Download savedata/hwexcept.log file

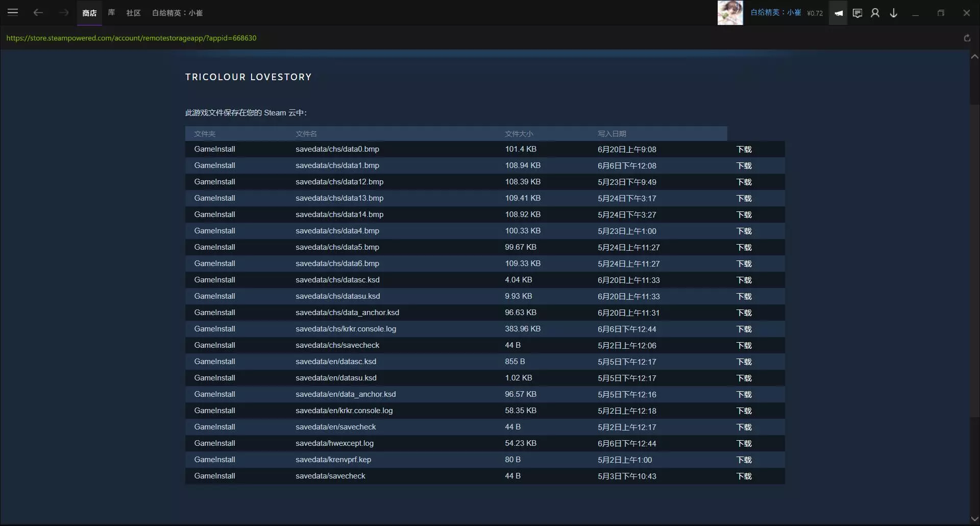pyautogui.click(x=744, y=443)
